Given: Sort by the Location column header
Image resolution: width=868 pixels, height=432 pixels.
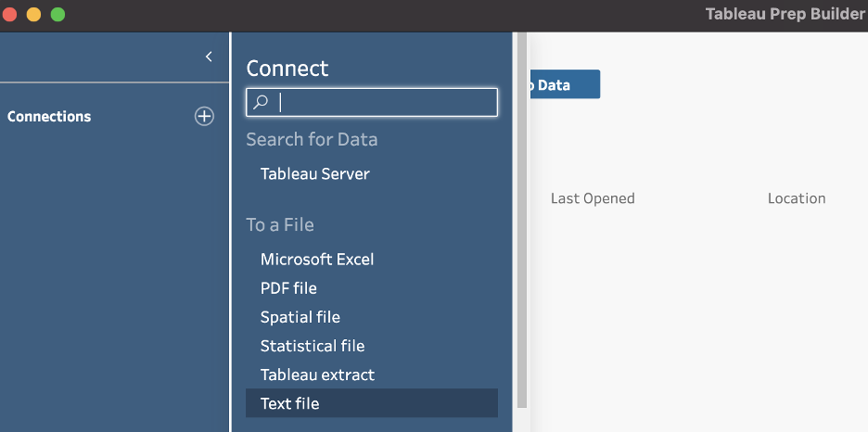Looking at the screenshot, I should (x=796, y=198).
